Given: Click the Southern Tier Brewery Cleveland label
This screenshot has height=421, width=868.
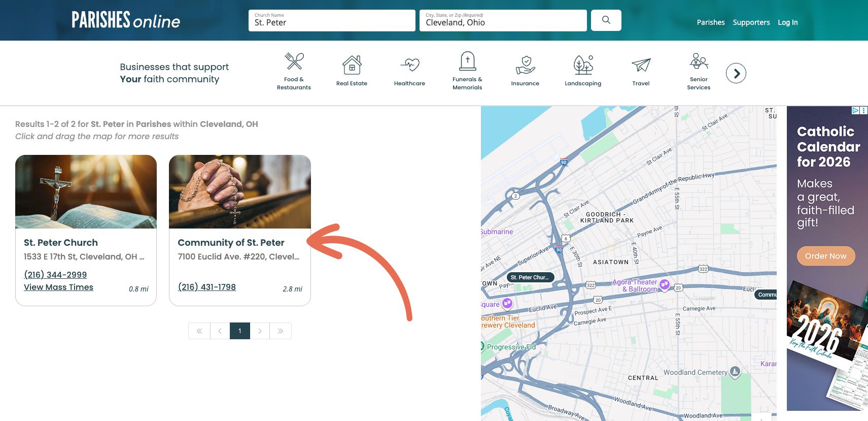Looking at the screenshot, I should click(508, 321).
